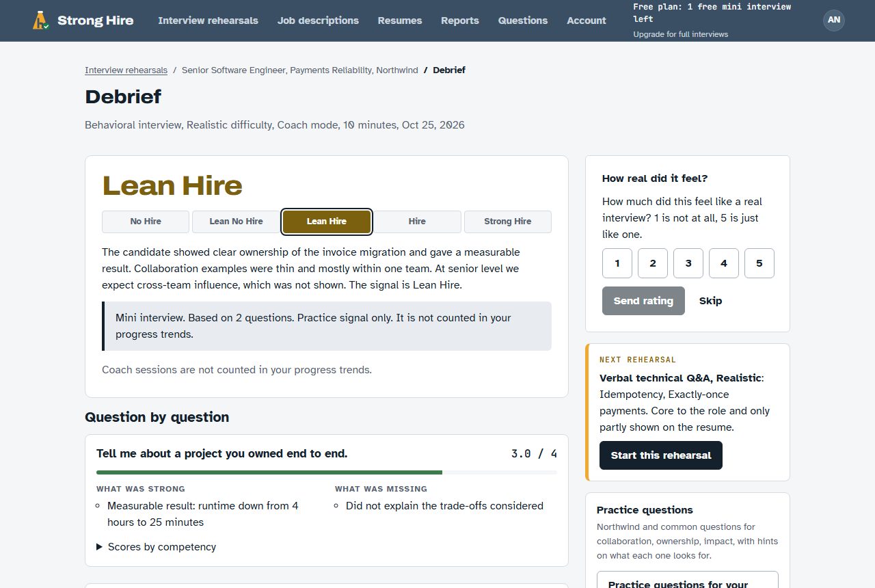Click 'Coach sessions are not counted' note
875x588 pixels.
tap(237, 370)
